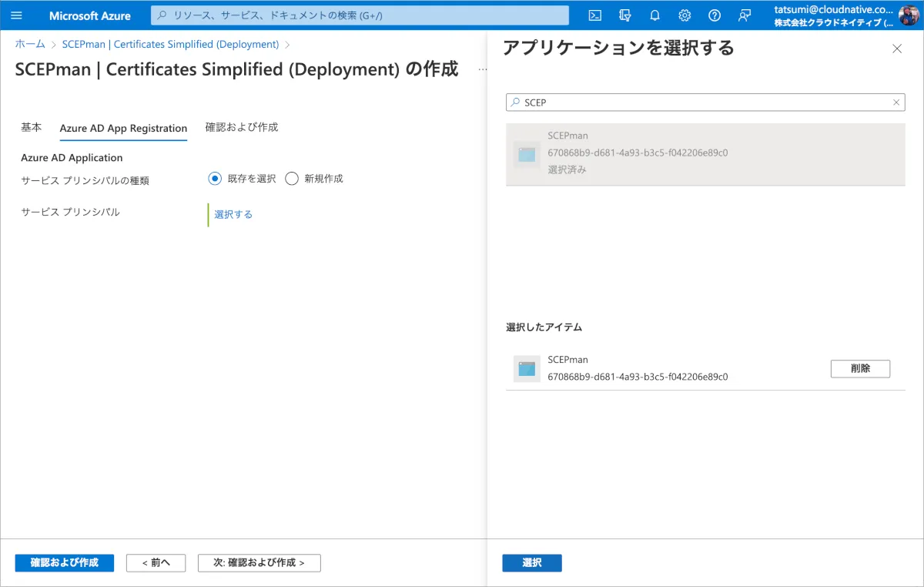Open the notifications bell
Screen dimensions: 924x587
click(654, 15)
